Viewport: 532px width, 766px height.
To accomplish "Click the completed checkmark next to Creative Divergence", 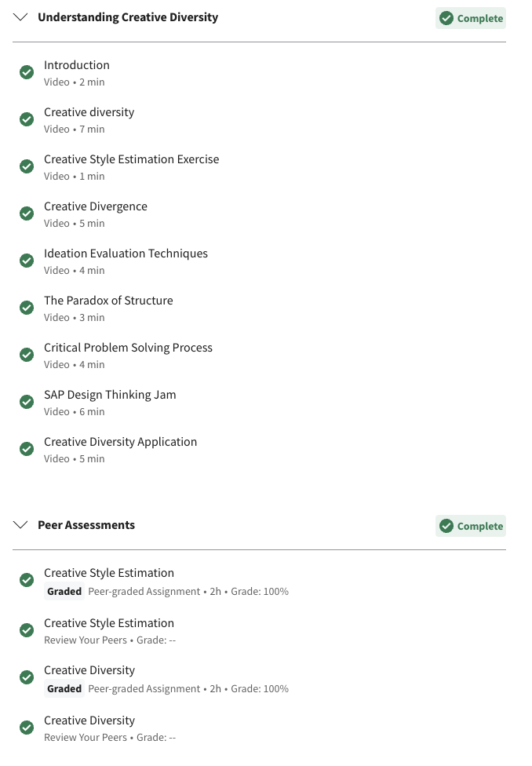I will pos(27,213).
